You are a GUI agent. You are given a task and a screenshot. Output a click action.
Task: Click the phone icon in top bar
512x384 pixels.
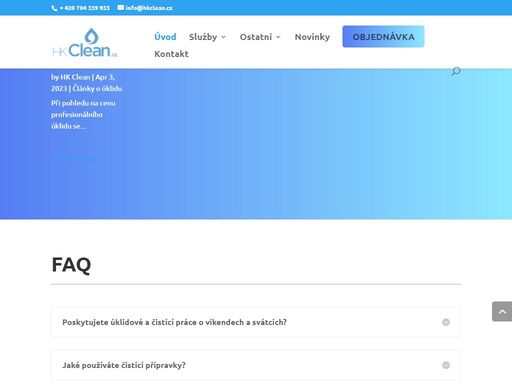(54, 8)
